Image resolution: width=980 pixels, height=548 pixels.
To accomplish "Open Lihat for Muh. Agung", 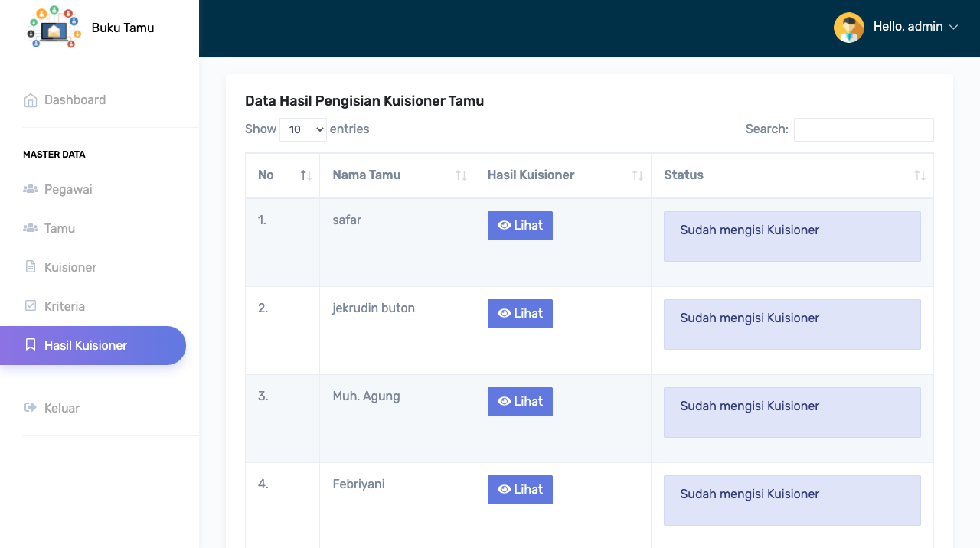I will 520,402.
